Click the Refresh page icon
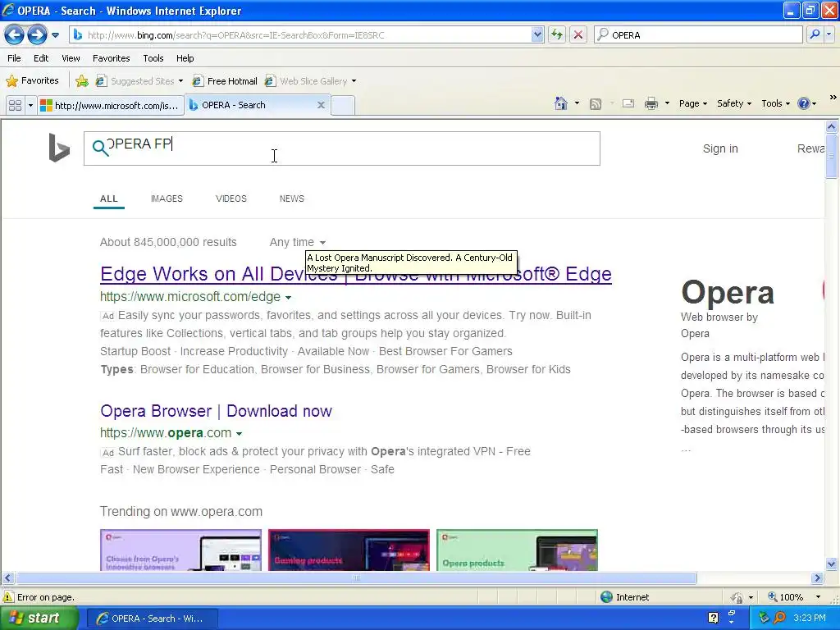This screenshot has width=840, height=630. coord(557,34)
